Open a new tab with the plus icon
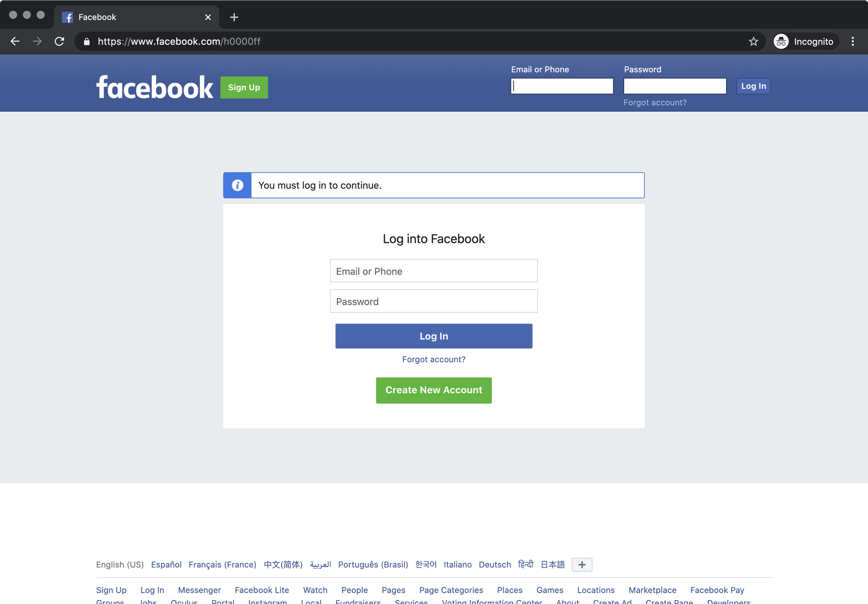This screenshot has width=868, height=604. [234, 17]
